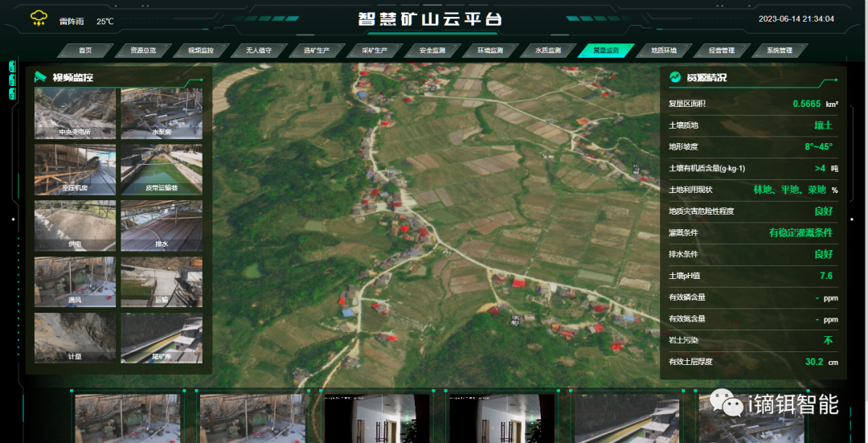Screen dimensions: 868x443
Task: Go to the 水质监测 tab
Action: point(547,51)
